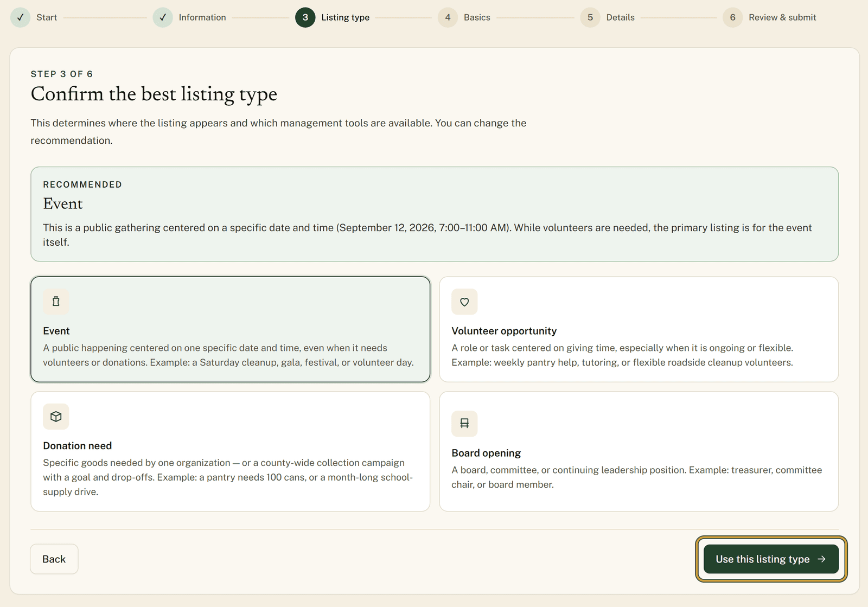The width and height of the screenshot is (868, 607).
Task: Click the 'Volunteer opportunity' card title
Action: coord(504,331)
